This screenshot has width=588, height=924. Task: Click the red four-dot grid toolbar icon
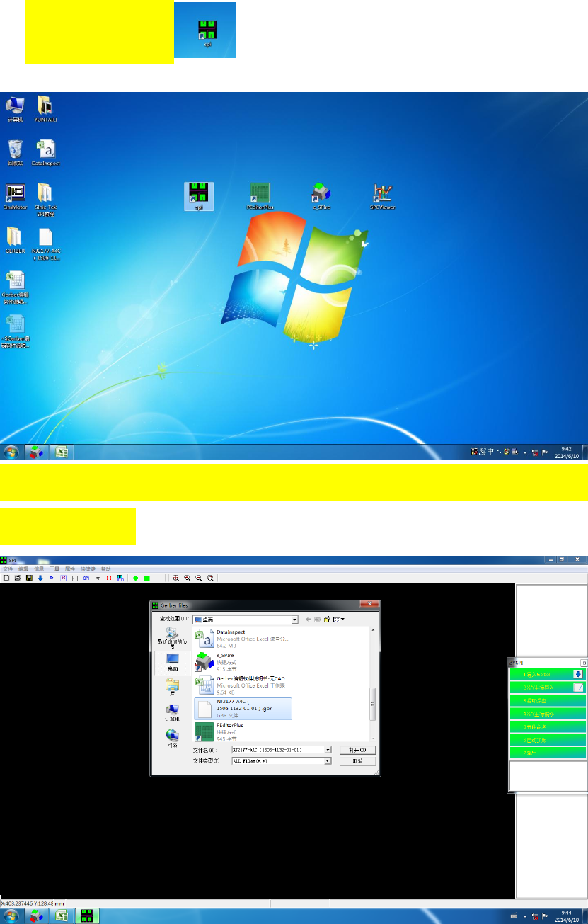point(109,578)
